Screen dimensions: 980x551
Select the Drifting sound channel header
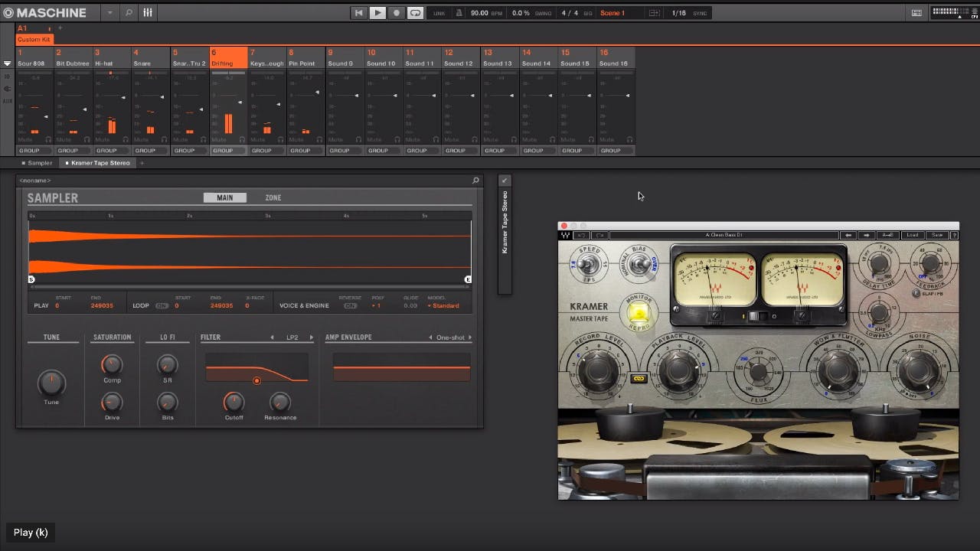pyautogui.click(x=229, y=58)
